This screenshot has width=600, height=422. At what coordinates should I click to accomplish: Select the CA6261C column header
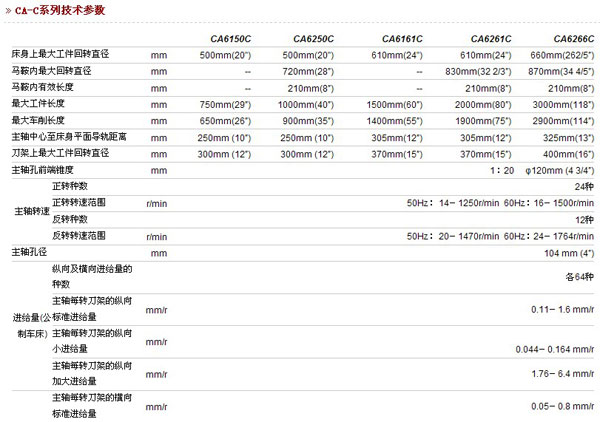491,39
